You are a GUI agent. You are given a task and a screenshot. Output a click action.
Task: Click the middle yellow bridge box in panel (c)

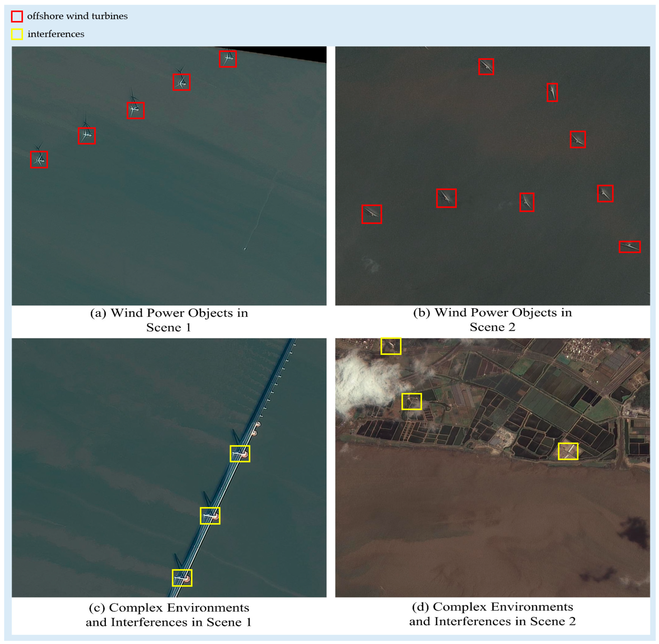(x=210, y=516)
